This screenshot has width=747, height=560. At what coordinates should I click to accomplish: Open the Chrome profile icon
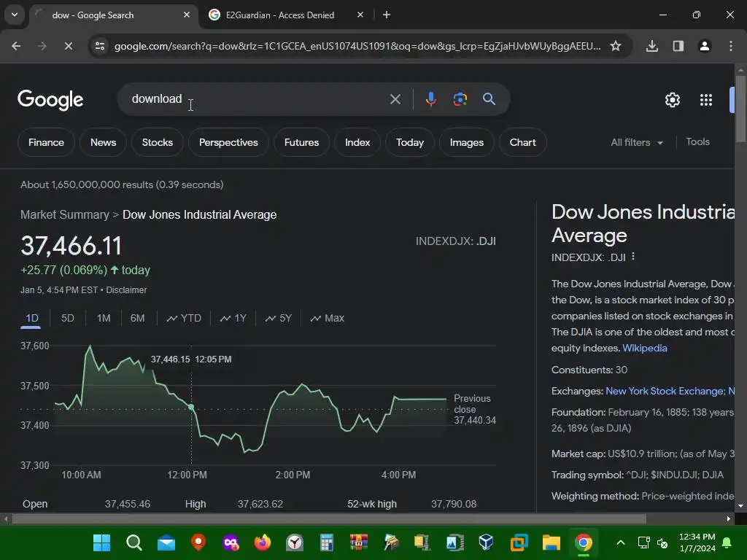(705, 46)
